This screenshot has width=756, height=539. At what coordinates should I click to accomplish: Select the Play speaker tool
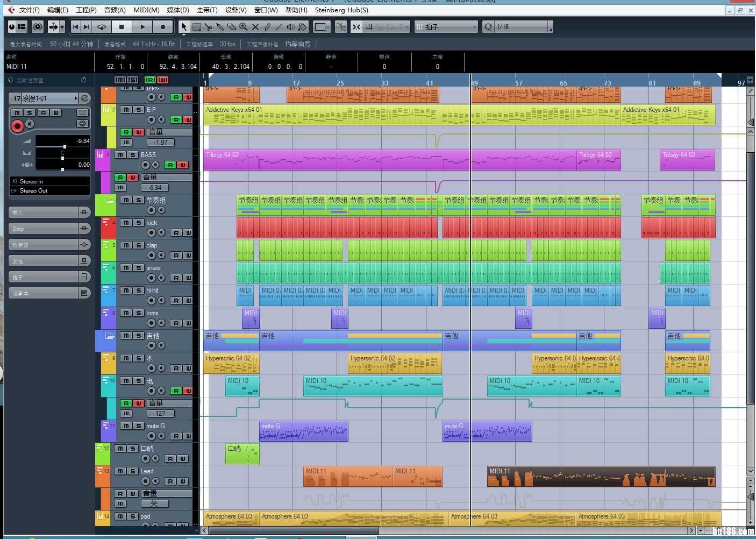click(x=290, y=26)
